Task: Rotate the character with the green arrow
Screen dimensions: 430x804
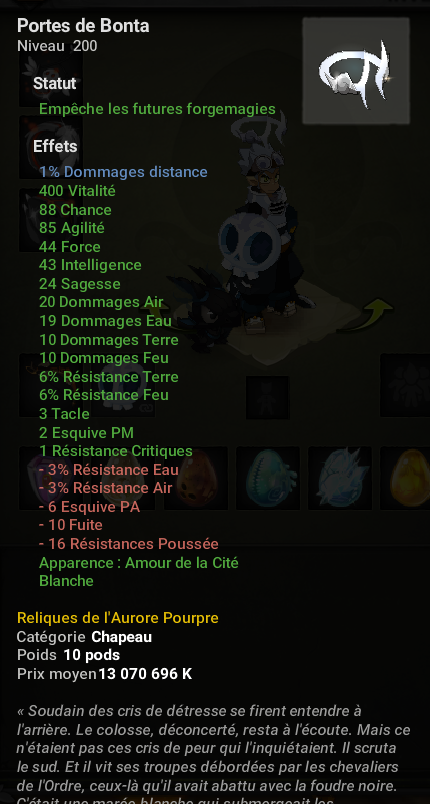Action: (x=379, y=310)
